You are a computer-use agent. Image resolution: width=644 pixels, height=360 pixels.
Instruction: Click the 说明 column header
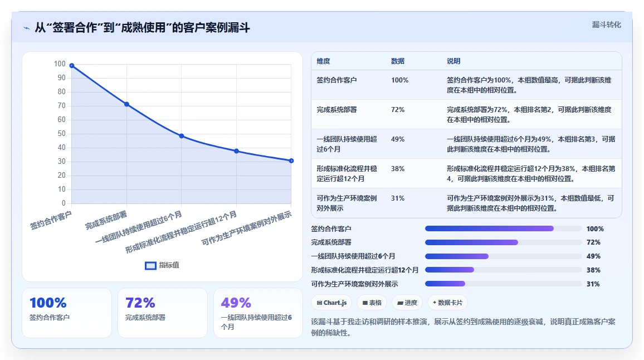pos(453,61)
